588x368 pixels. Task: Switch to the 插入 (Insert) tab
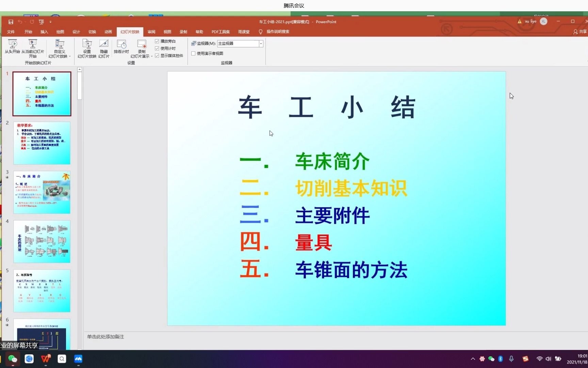pyautogui.click(x=44, y=32)
